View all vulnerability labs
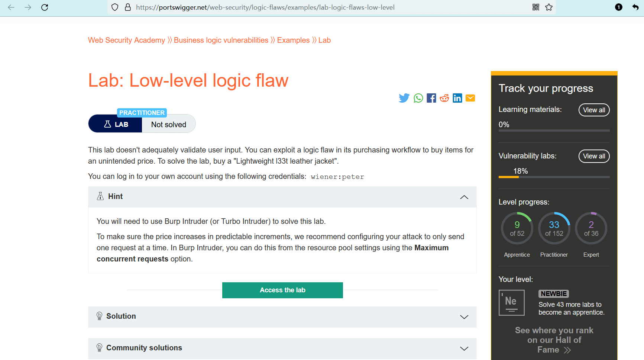This screenshot has height=360, width=644. click(594, 156)
